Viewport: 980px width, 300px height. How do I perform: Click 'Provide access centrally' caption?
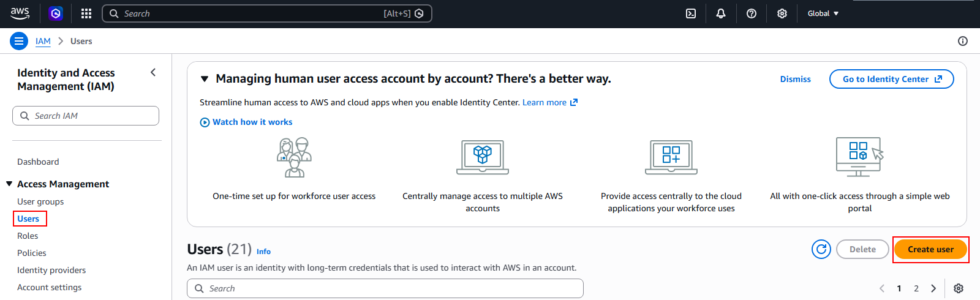click(671, 202)
